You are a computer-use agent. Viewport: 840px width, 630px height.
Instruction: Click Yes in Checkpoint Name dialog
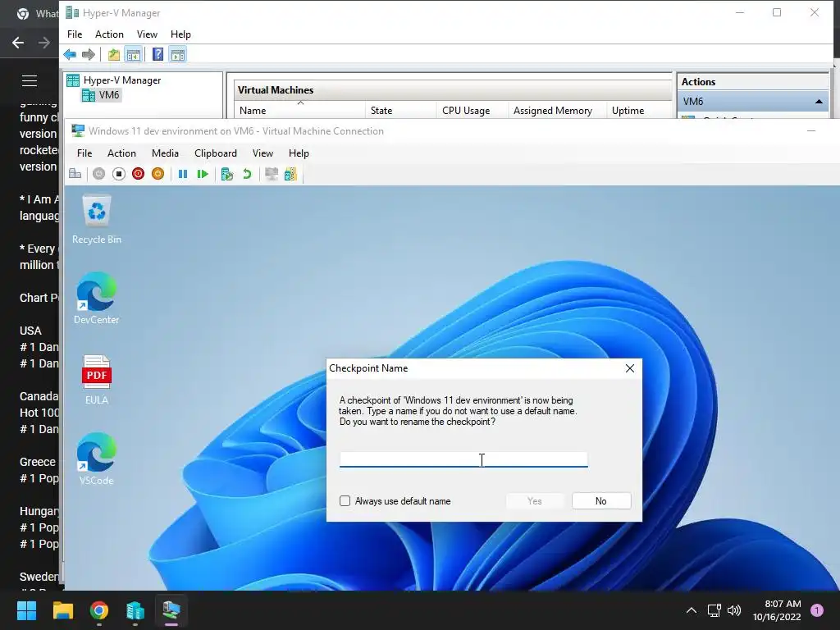[x=535, y=501]
